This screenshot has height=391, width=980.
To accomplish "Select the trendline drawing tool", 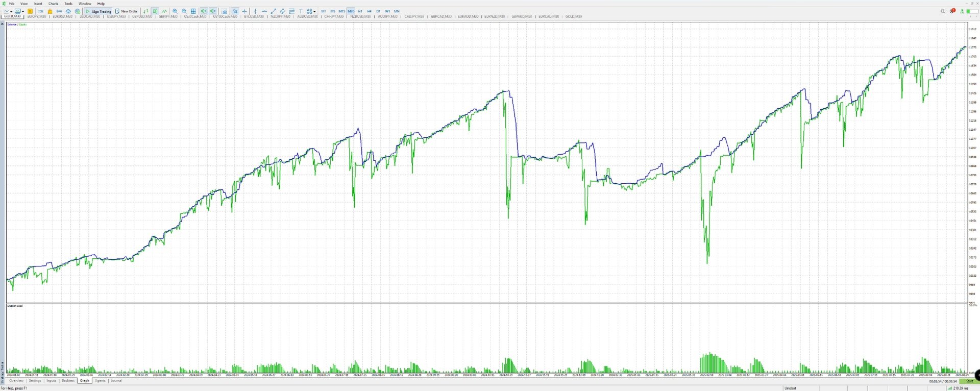I will pyautogui.click(x=274, y=11).
